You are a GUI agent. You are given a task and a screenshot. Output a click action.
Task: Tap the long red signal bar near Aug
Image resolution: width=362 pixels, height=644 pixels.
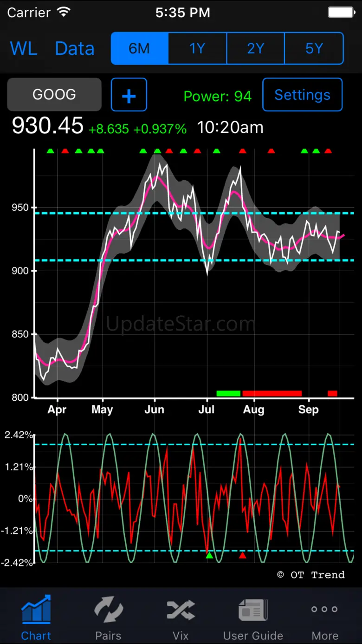(272, 393)
